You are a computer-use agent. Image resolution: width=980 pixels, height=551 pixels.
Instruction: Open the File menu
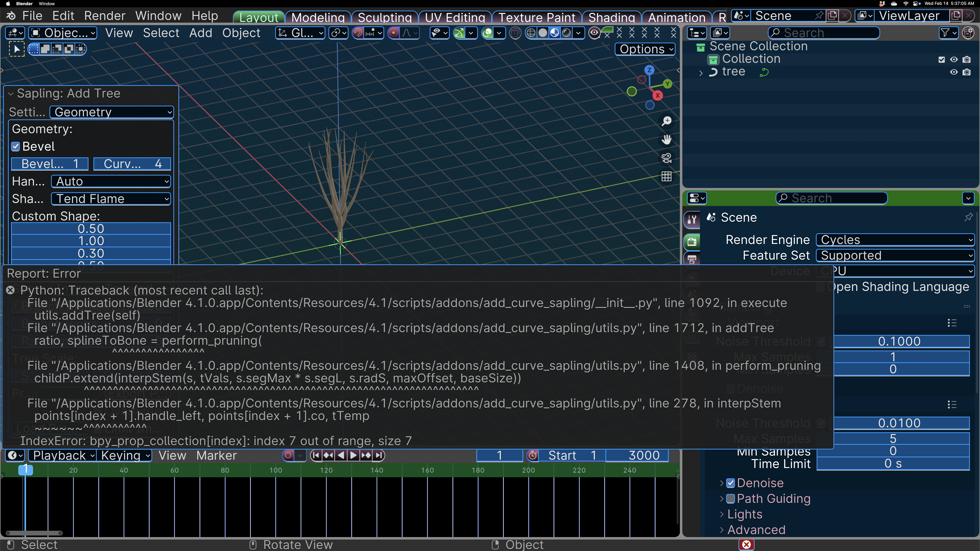pos(32,16)
